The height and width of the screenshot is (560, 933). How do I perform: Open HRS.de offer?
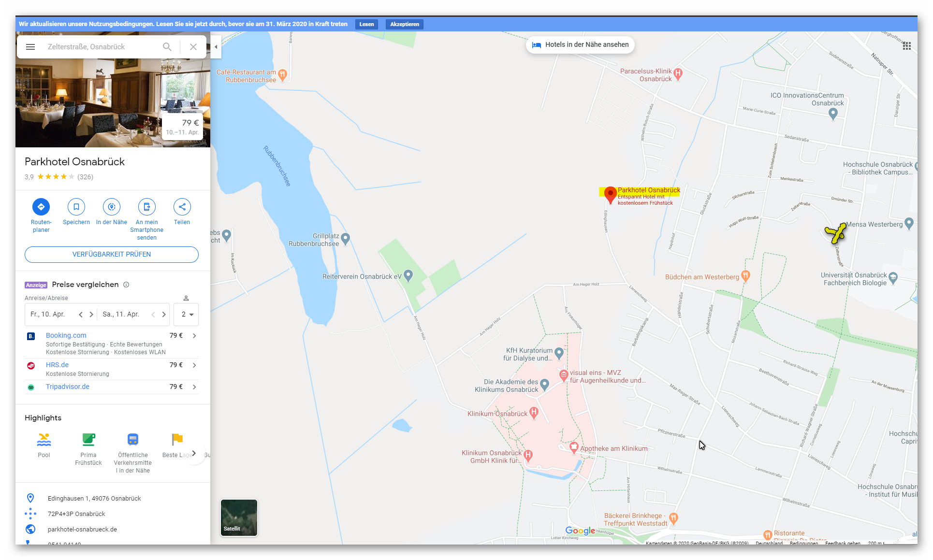(x=57, y=365)
